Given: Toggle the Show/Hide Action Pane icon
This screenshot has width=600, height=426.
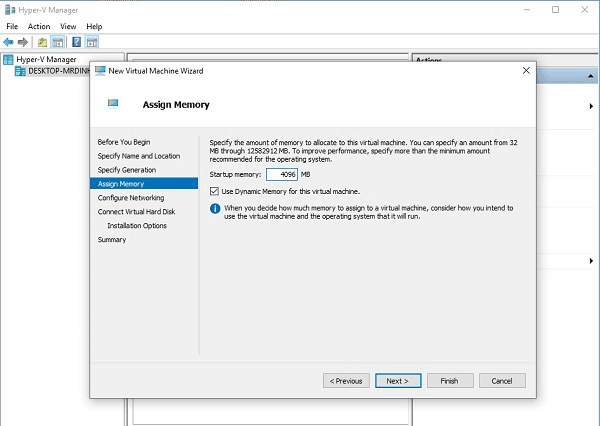Looking at the screenshot, I should tap(92, 42).
